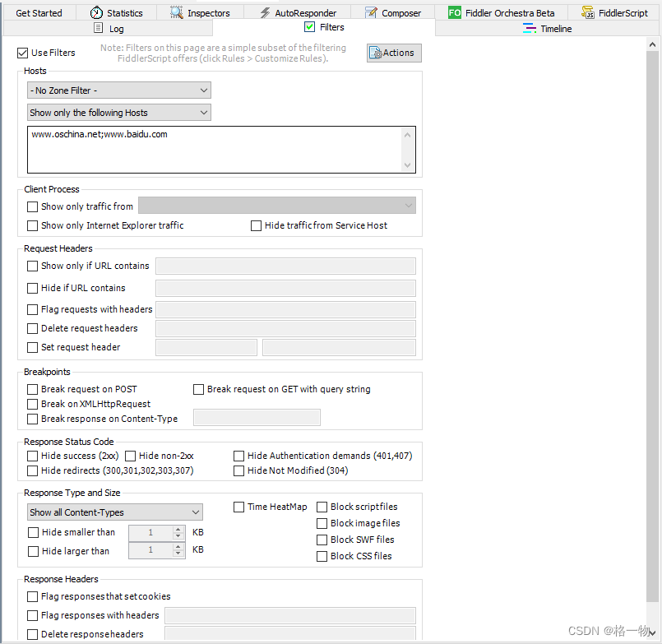Open Show only the following Hosts dropdown
Screen dimensions: 662x644
point(119,113)
